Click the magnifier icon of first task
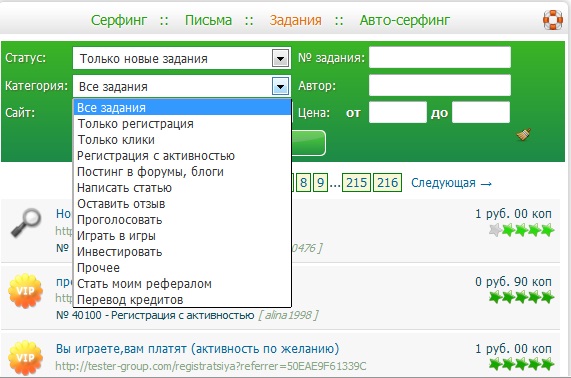This screenshot has width=571, height=378. point(25,223)
